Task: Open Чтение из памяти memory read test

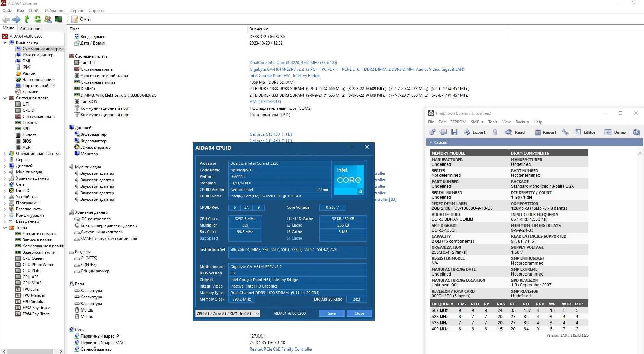Action: (x=39, y=234)
